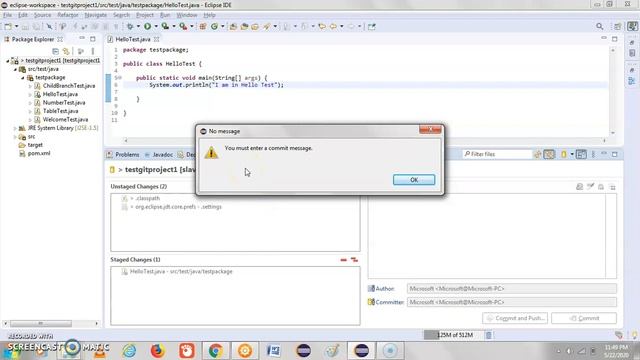640x360 pixels.
Task: Toggle Add Signed-off-by icon
Action: (590, 187)
